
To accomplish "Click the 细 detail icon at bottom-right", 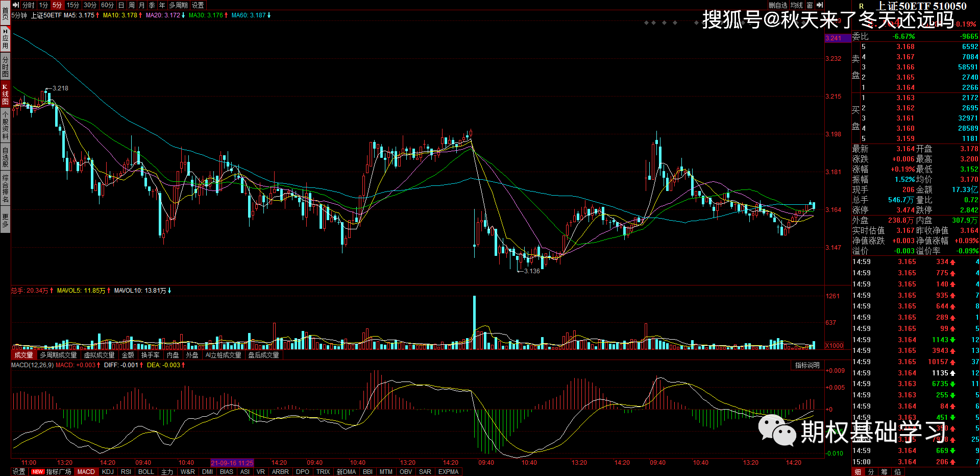I will click(x=858, y=472).
